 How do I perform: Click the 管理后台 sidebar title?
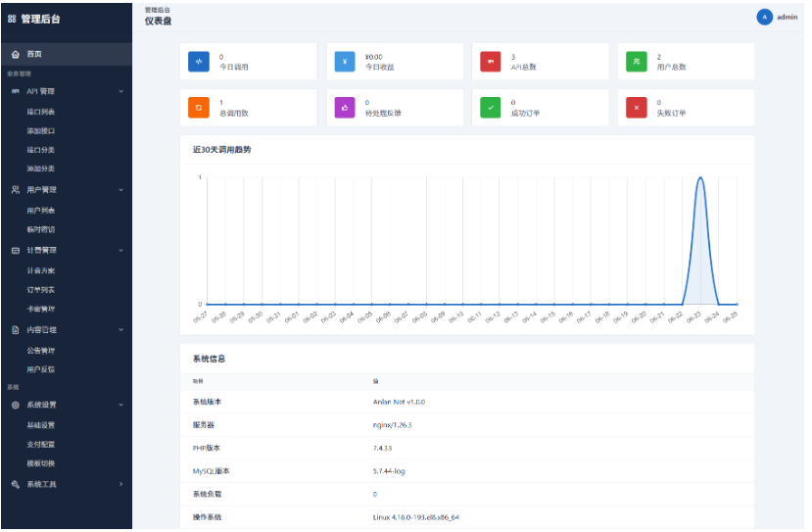[41, 20]
